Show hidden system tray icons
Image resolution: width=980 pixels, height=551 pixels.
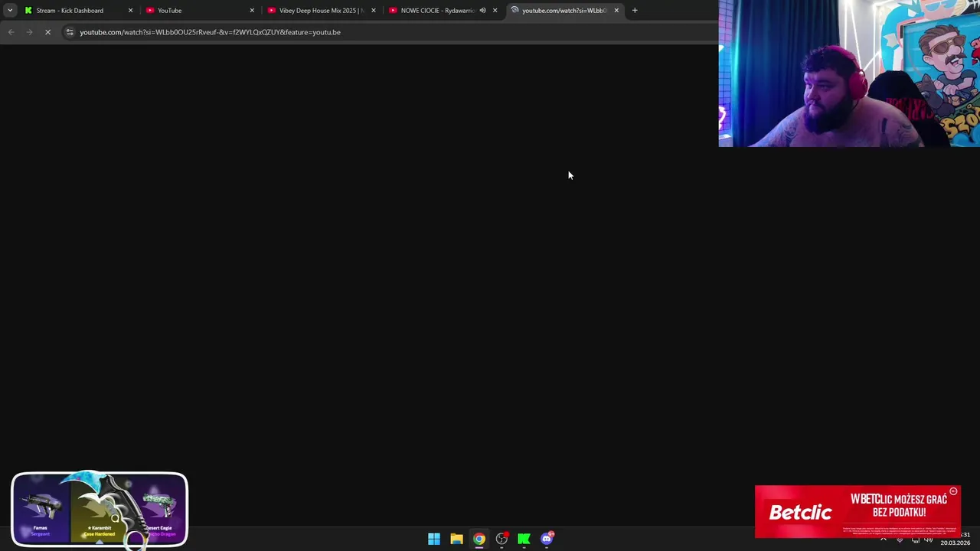[x=884, y=540]
